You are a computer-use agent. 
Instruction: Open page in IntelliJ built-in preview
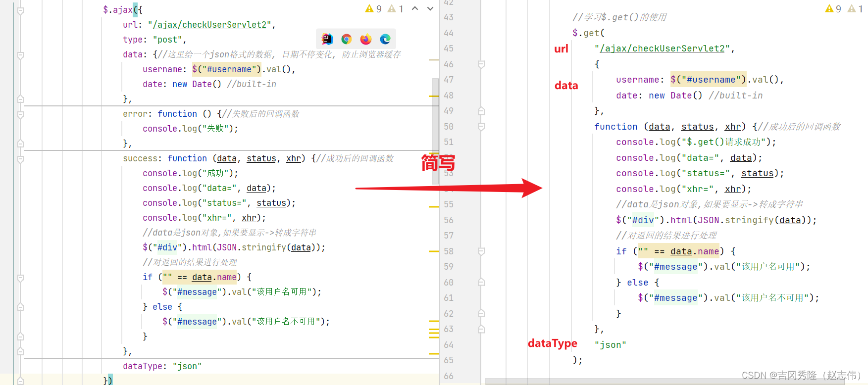coord(327,39)
